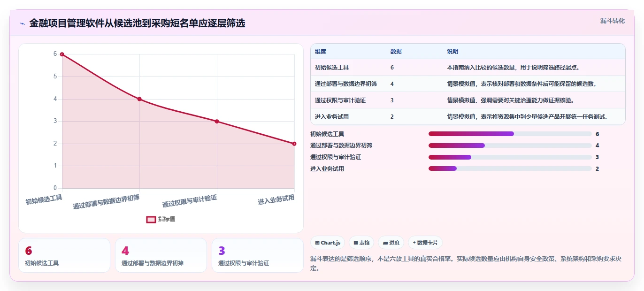Click the x-axis label 初始候选工具 in the chart
Screen dimensions: 644x291
click(44, 199)
